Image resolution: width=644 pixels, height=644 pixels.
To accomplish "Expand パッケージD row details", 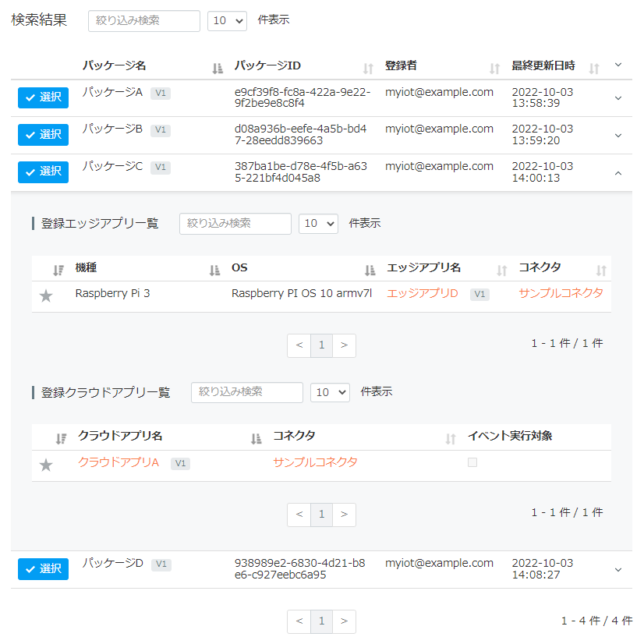I will point(618,570).
